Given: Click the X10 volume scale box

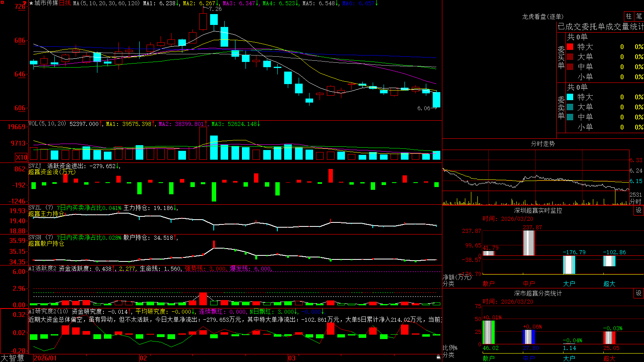Looking at the screenshot, I should point(21,157).
